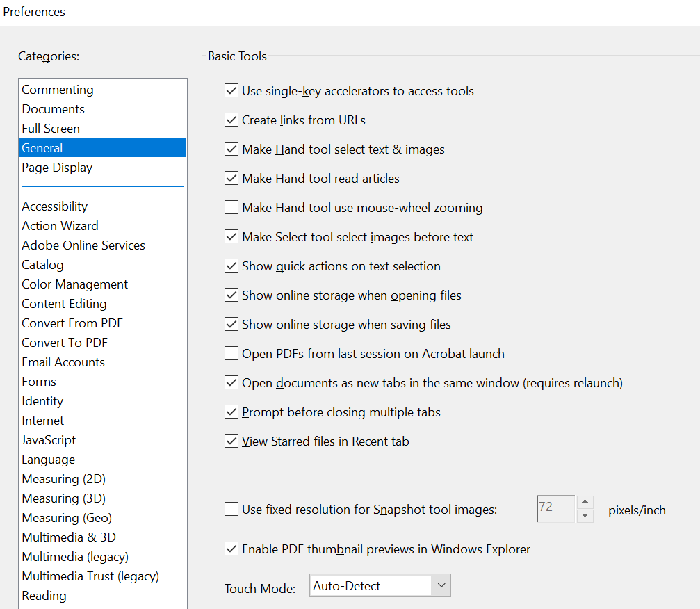
Task: Enable "Make Hand tool use mouse-wheel zooming"
Action: (x=231, y=207)
